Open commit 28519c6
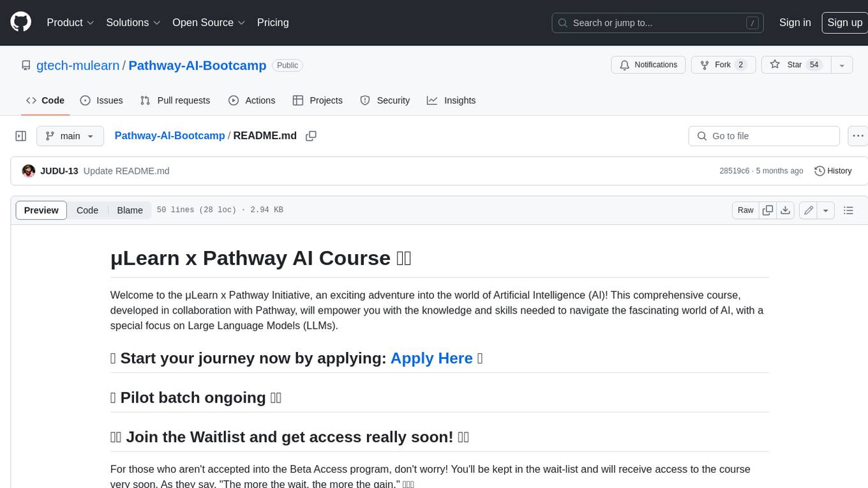The image size is (868, 488). pos(734,171)
